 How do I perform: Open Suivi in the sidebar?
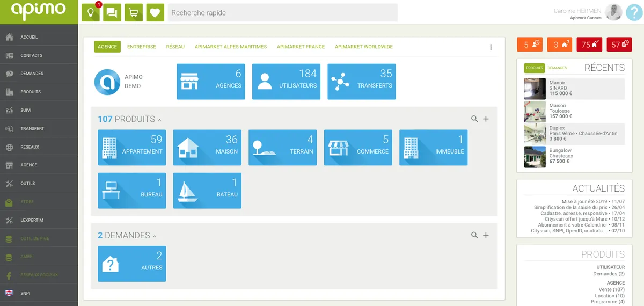(x=39, y=110)
